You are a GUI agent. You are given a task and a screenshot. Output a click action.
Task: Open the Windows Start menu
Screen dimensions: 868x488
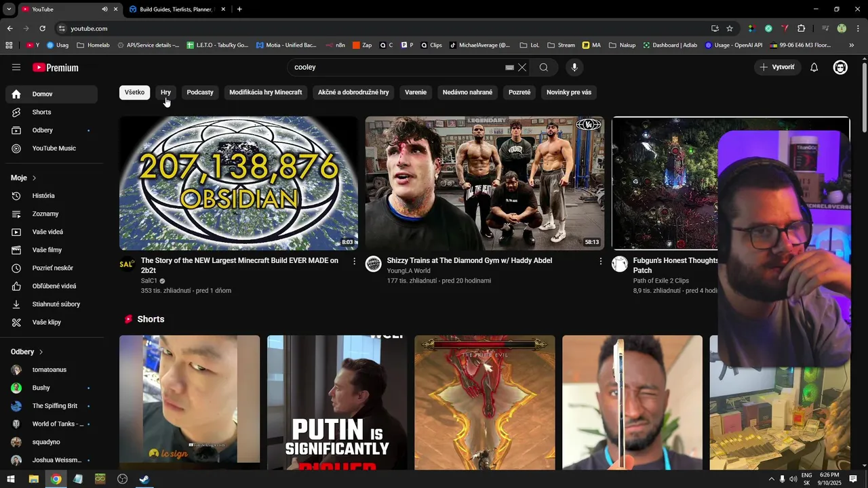(x=11, y=479)
